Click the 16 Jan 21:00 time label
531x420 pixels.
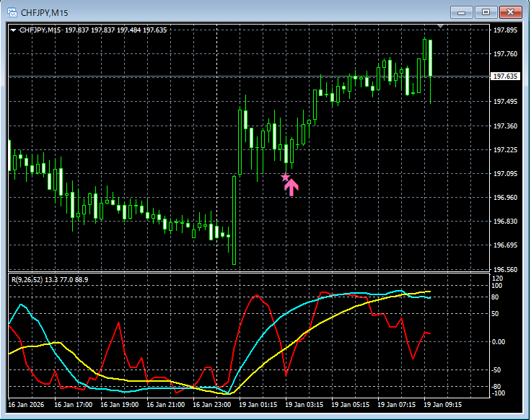pyautogui.click(x=166, y=405)
